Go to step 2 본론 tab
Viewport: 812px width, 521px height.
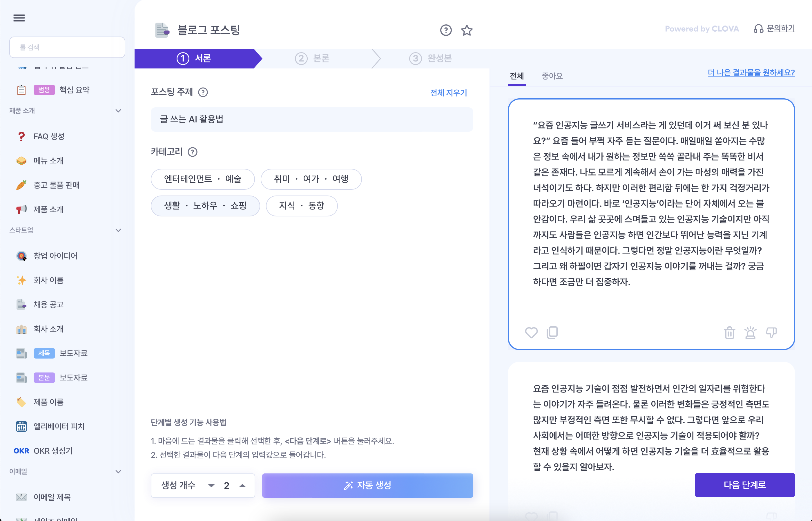[313, 59]
